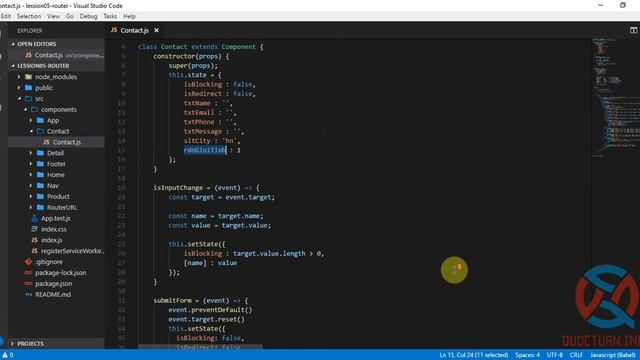This screenshot has width=640, height=360.
Task: Minimize the Visual Studio Code window
Action: pyautogui.click(x=600, y=5)
